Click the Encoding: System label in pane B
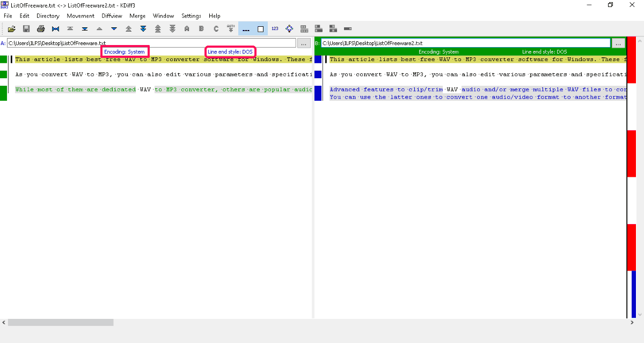 439,52
